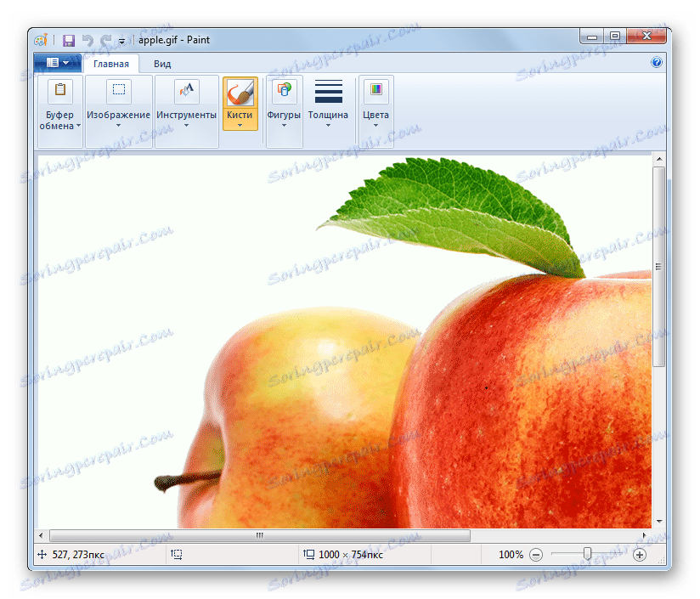
Task: Click the Толщина line thickness icon
Action: coord(329,91)
